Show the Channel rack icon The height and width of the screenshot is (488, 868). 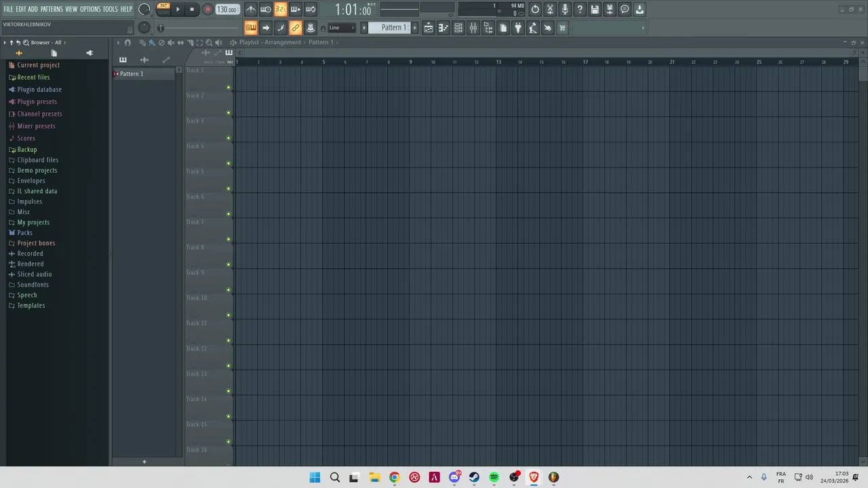coord(458,28)
